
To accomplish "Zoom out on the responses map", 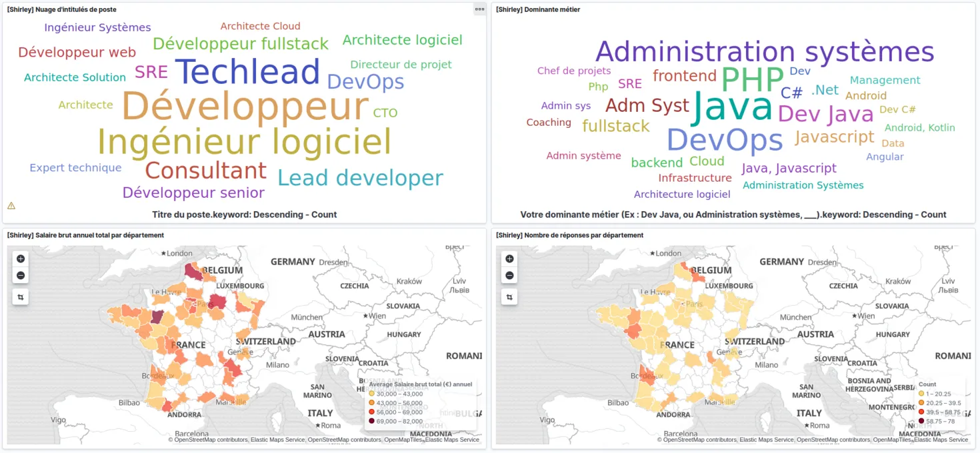I will (509, 274).
